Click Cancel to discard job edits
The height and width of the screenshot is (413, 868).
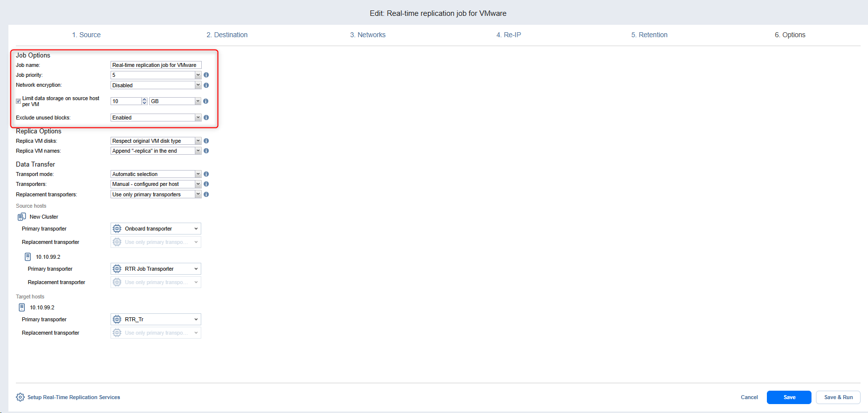[x=749, y=397]
